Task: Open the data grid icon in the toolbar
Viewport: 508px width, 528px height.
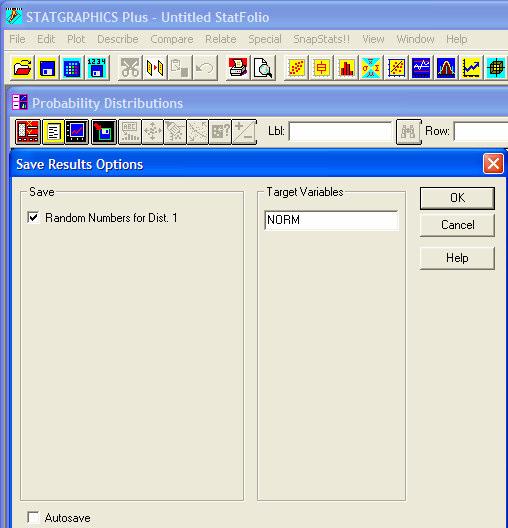Action: (x=72, y=68)
